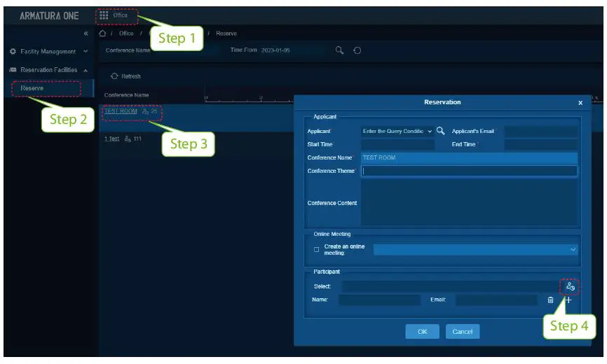Click the participant Name field
The height and width of the screenshot is (364, 607).
[x=379, y=300]
